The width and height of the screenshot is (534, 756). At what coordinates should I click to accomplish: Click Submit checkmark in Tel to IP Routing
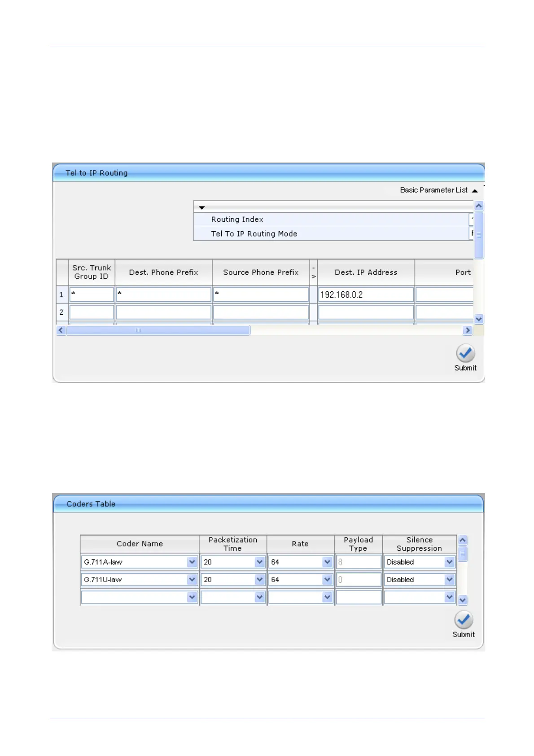pyautogui.click(x=465, y=354)
